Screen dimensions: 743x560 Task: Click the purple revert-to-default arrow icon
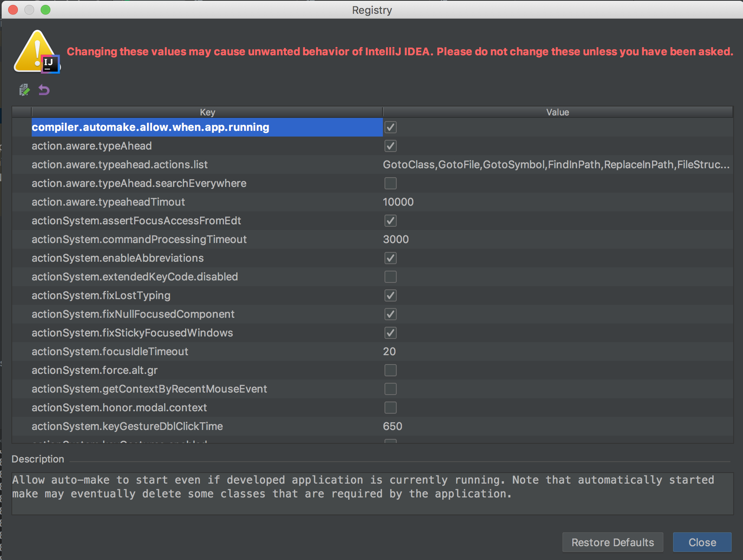(44, 90)
